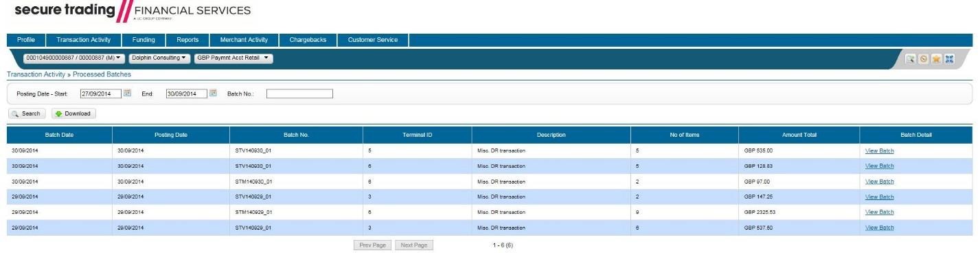This screenshot has width=980, height=253.
Task: Open the Chargebacks menu
Action: coord(308,40)
